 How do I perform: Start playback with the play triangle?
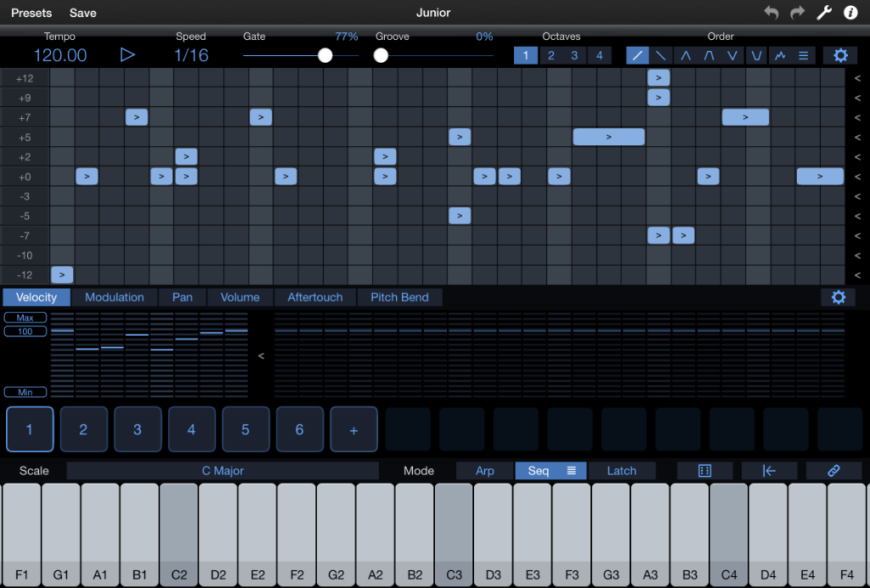point(127,55)
